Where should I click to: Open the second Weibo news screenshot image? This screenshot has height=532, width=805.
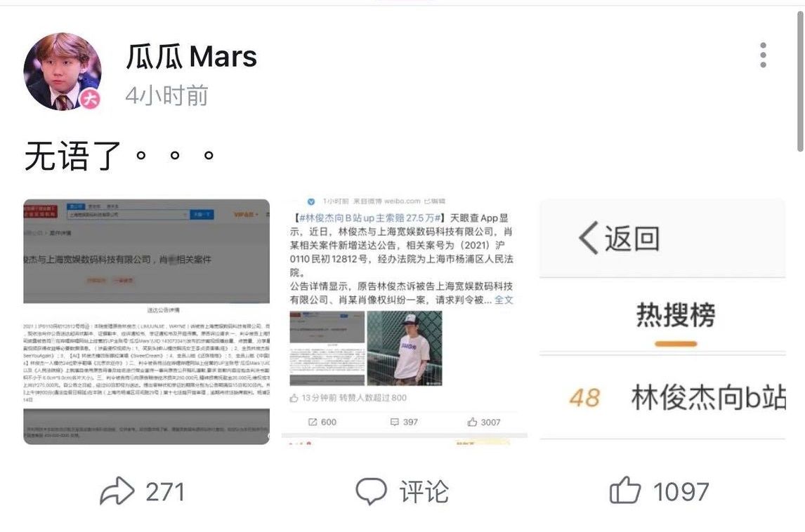[x=405, y=321]
